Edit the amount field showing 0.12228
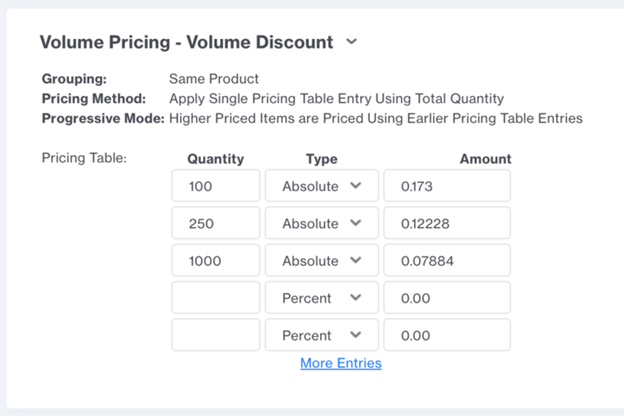Viewport: 624px width, 416px height. coord(447,223)
